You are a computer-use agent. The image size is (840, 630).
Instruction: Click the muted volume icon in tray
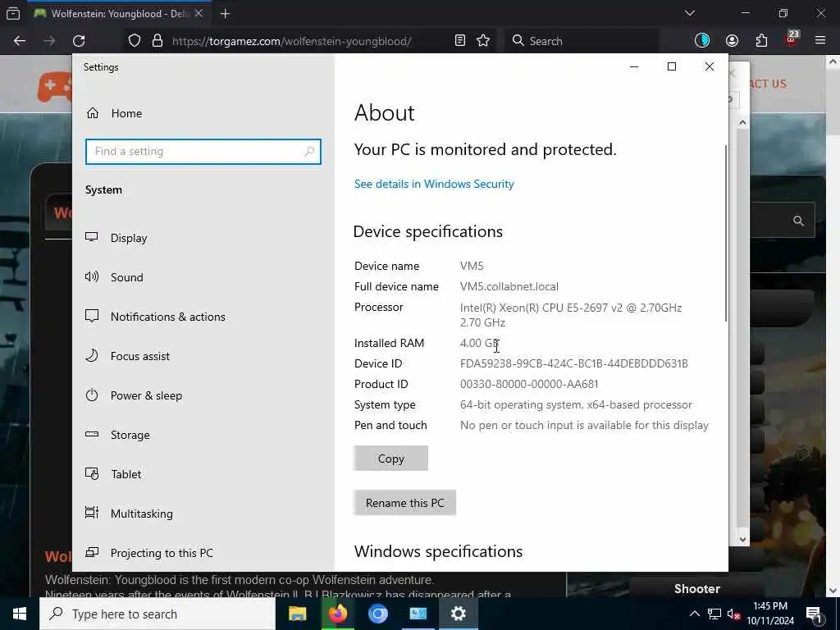click(x=734, y=614)
